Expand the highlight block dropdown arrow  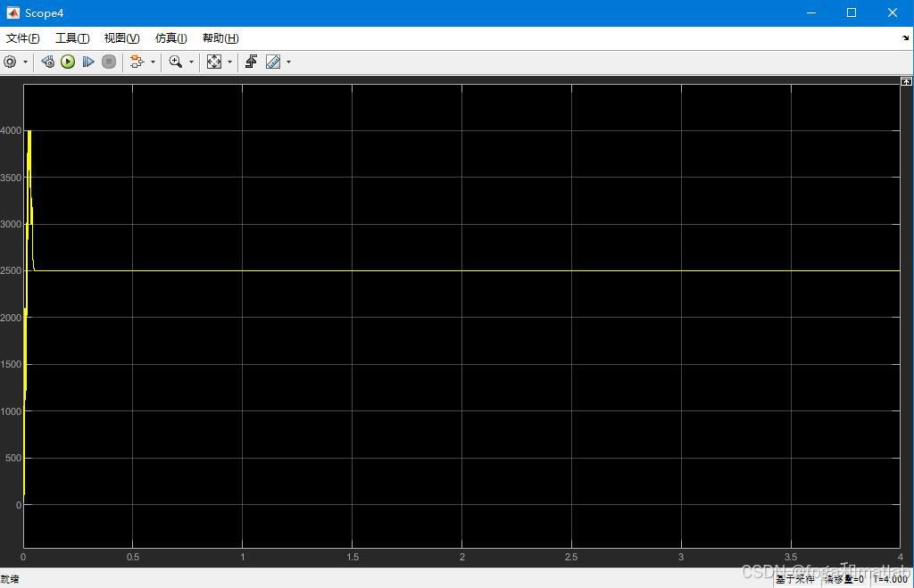click(153, 62)
